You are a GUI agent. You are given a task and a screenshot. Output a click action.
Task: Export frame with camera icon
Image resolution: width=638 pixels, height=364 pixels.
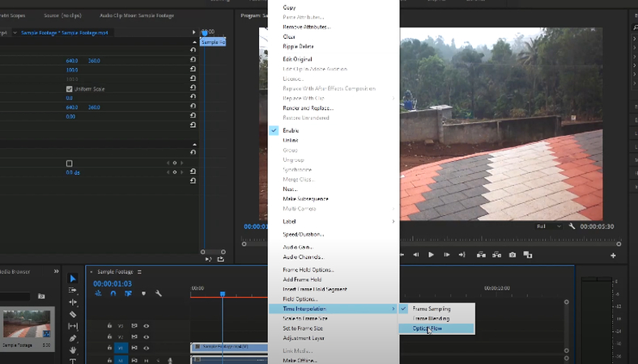(513, 255)
